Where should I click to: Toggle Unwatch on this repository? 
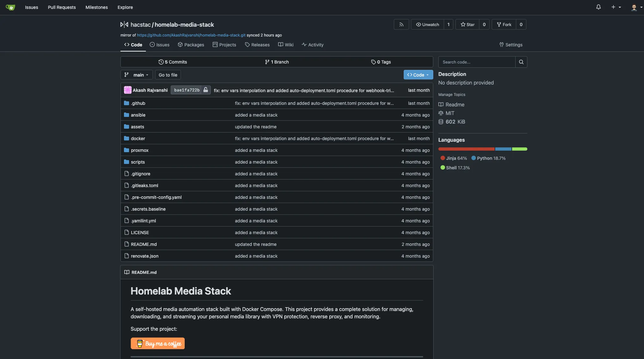tap(428, 24)
